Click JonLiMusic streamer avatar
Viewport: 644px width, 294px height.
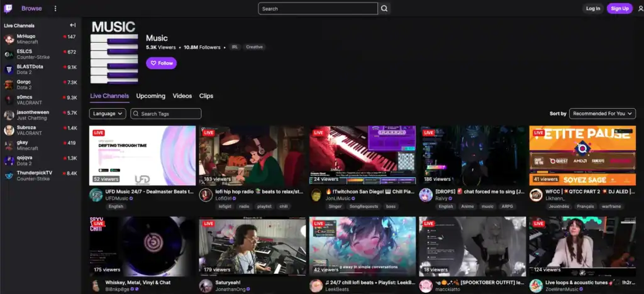coord(316,195)
